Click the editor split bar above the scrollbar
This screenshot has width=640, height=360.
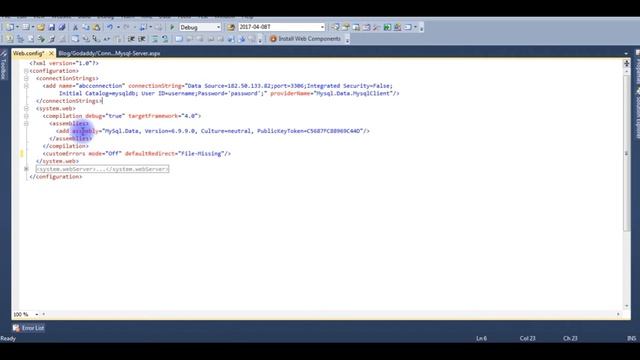click(x=627, y=63)
